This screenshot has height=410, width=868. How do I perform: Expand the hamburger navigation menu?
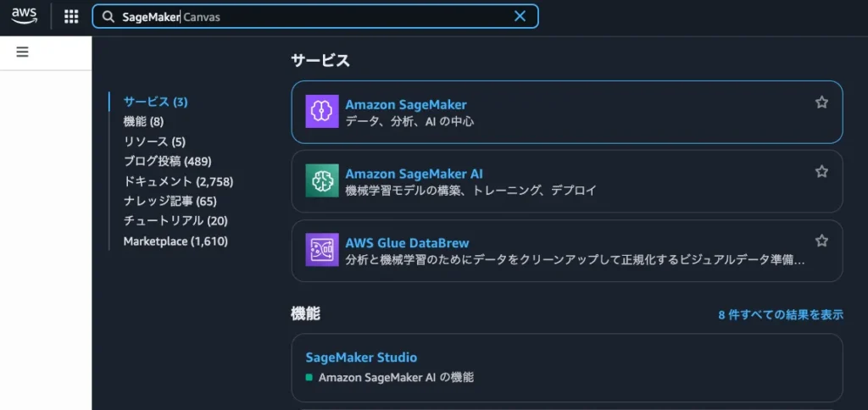(x=23, y=52)
